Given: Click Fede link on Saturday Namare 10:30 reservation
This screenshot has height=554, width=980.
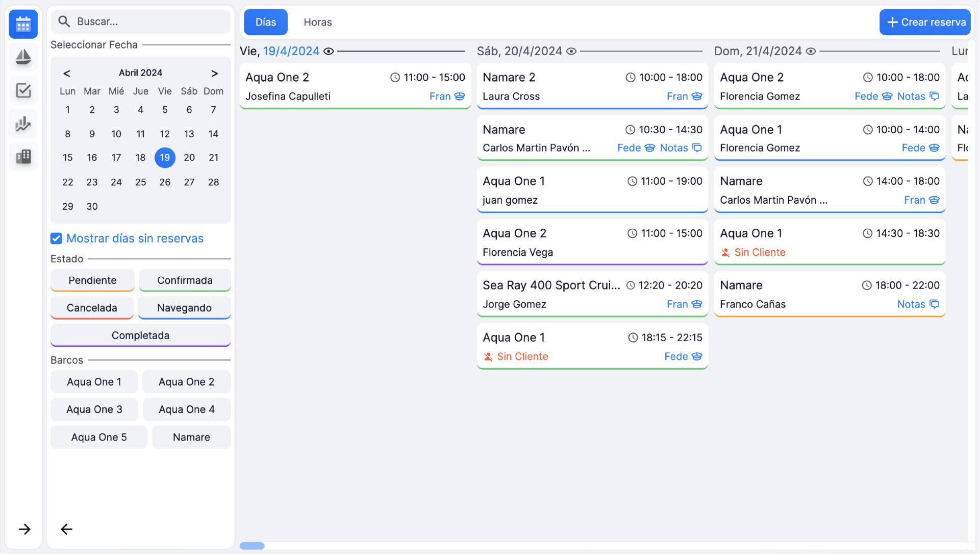Looking at the screenshot, I should [629, 148].
